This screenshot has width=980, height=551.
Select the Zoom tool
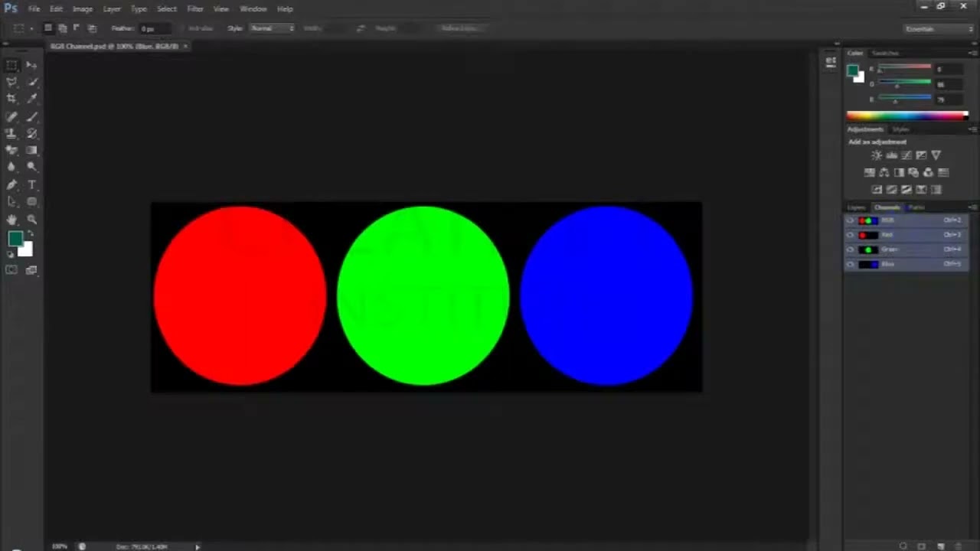(31, 220)
